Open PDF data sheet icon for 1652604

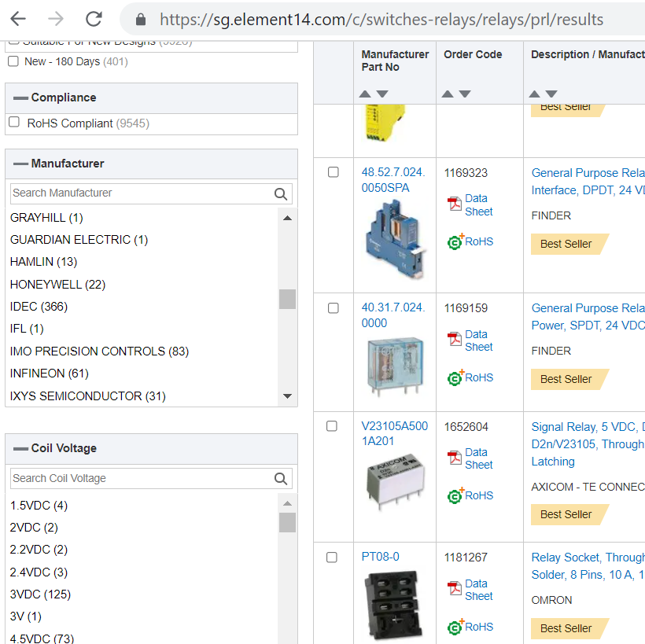pos(455,458)
